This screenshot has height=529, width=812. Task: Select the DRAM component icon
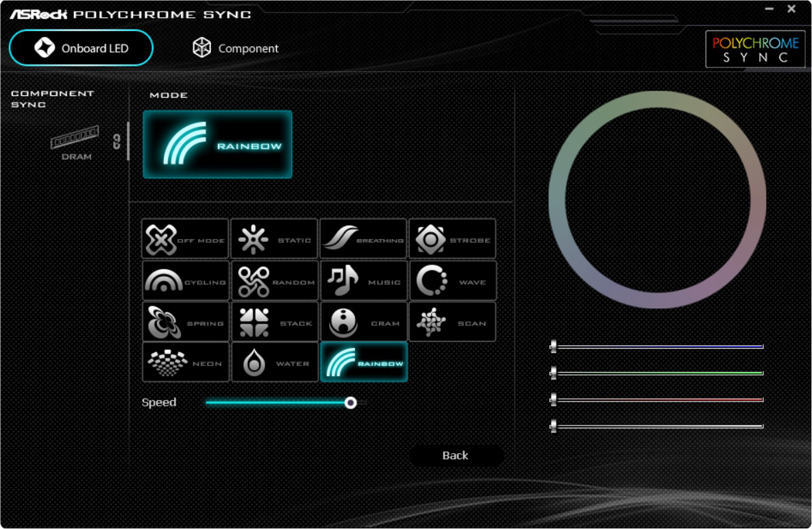75,143
